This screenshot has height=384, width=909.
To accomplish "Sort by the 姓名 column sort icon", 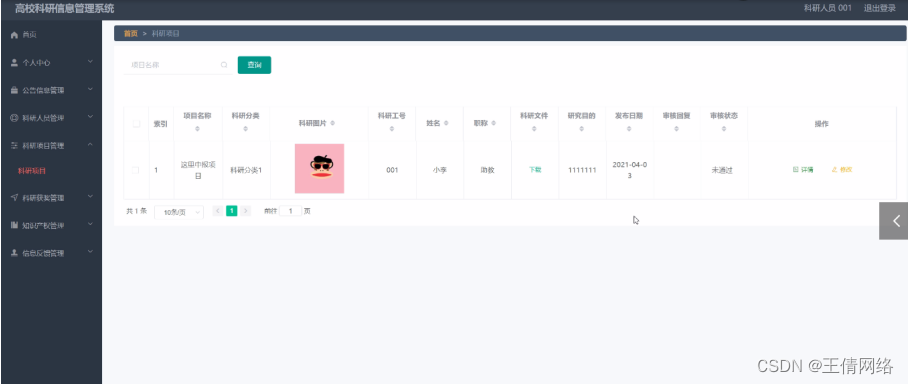I will click(446, 124).
